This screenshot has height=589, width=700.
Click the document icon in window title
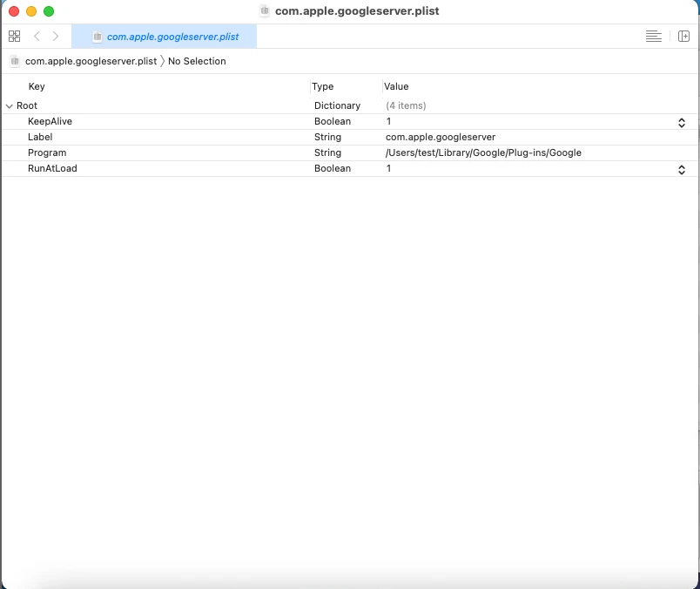(x=265, y=11)
